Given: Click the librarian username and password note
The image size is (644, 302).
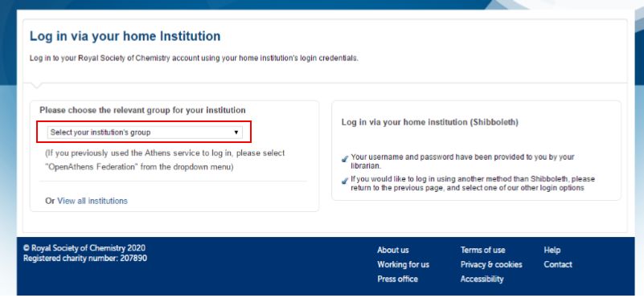Looking at the screenshot, I should tap(462, 161).
